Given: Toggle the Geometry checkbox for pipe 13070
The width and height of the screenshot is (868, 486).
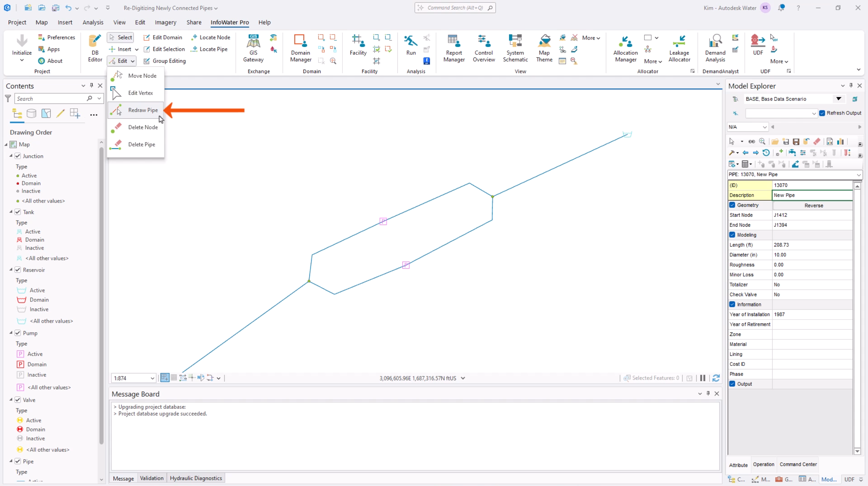Looking at the screenshot, I should point(732,205).
